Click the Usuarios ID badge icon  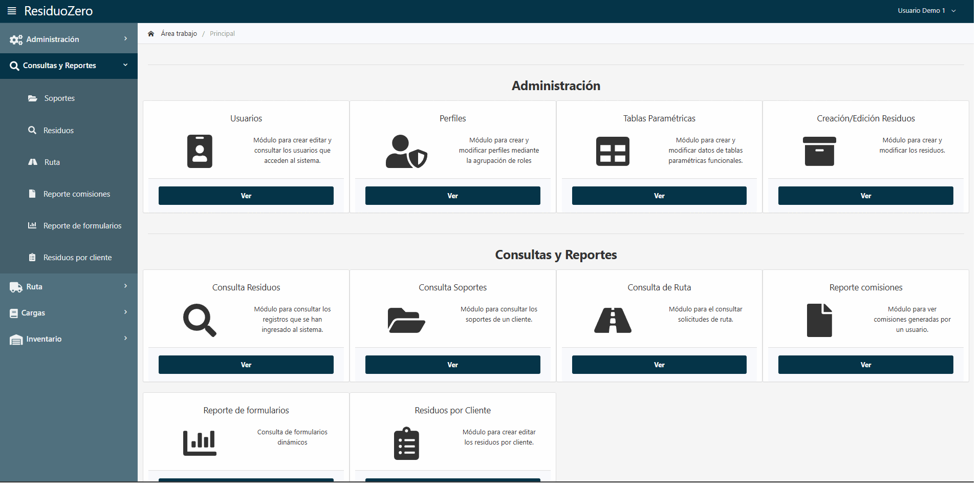pos(200,151)
